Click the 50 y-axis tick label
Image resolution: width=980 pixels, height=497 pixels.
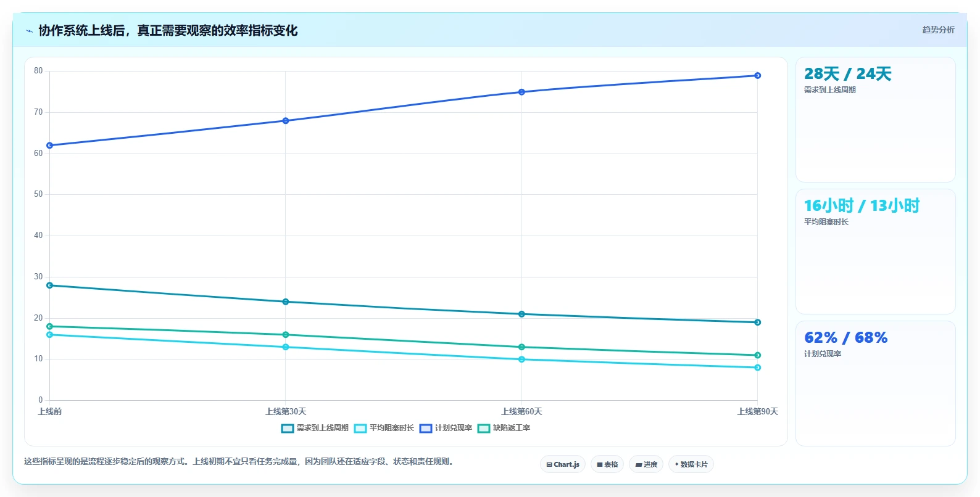click(x=38, y=194)
